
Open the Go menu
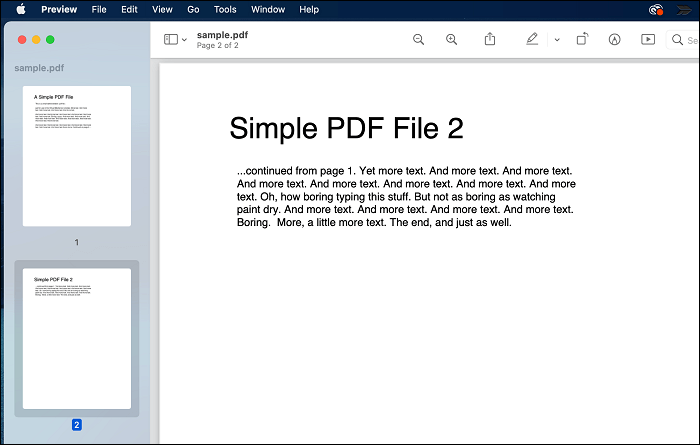point(193,9)
